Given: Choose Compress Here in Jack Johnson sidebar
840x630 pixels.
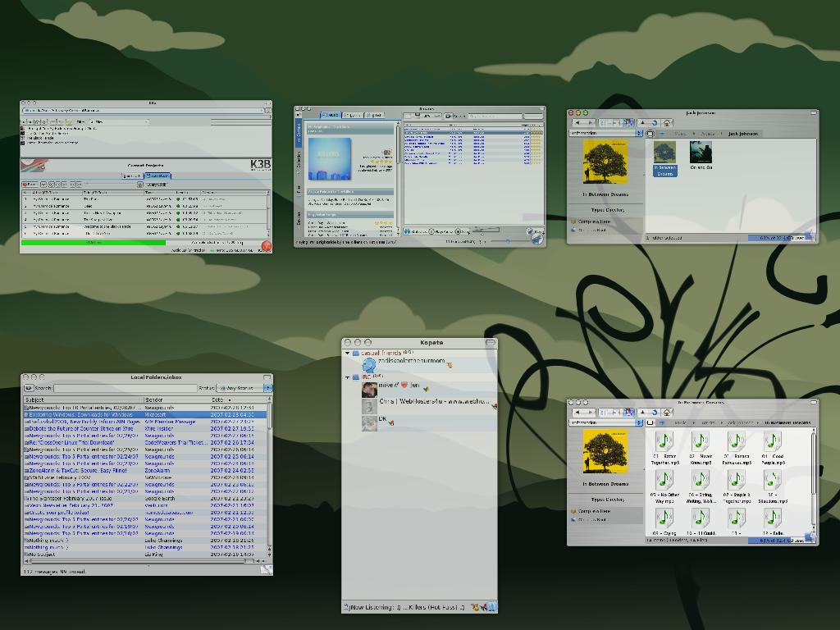Looking at the screenshot, I should pos(594,221).
